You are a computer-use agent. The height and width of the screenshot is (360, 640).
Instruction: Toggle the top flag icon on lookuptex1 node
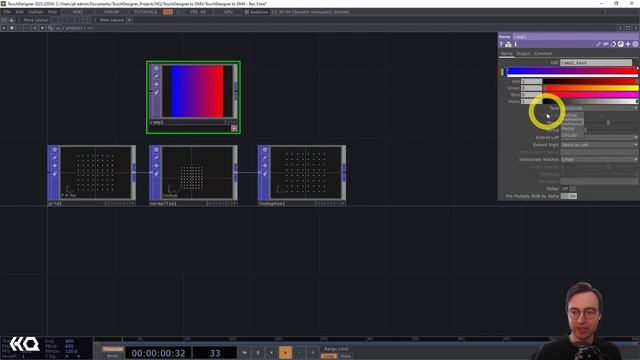pyautogui.click(x=265, y=150)
